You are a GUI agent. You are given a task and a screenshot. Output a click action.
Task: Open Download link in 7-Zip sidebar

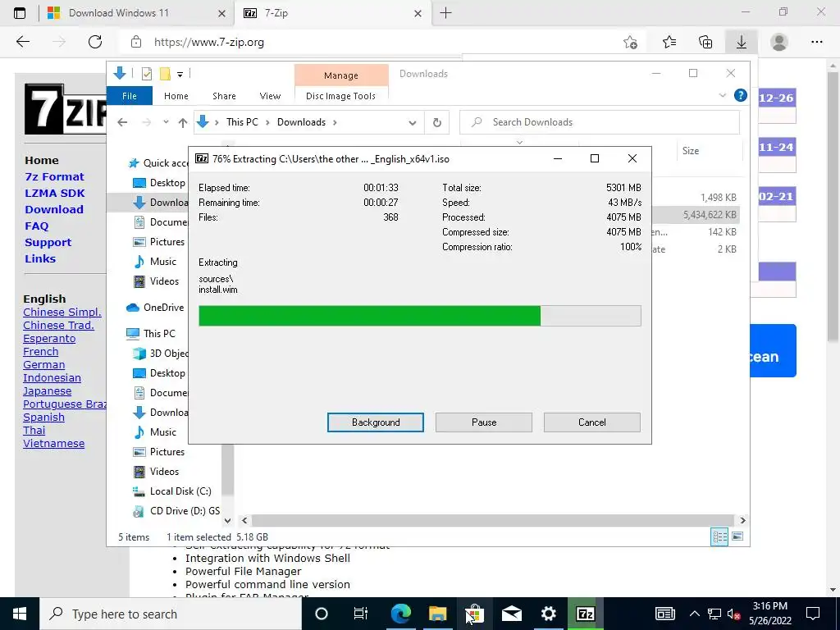coord(54,209)
